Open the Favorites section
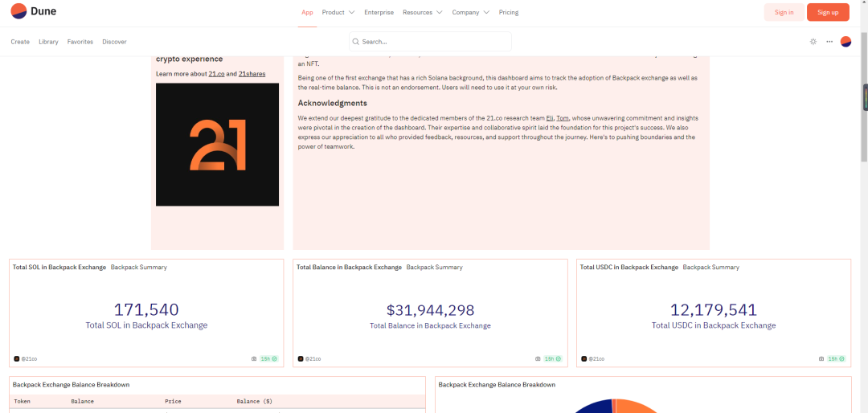 80,42
